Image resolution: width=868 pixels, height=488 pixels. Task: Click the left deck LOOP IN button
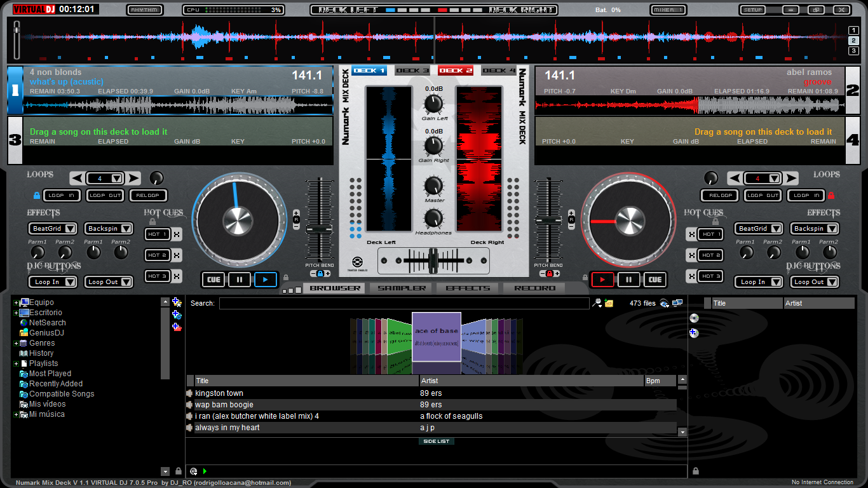pyautogui.click(x=62, y=196)
